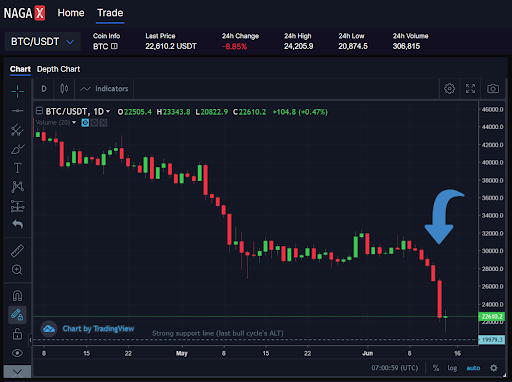
Task: Click the 24h Change -8.85% value
Action: (x=235, y=47)
